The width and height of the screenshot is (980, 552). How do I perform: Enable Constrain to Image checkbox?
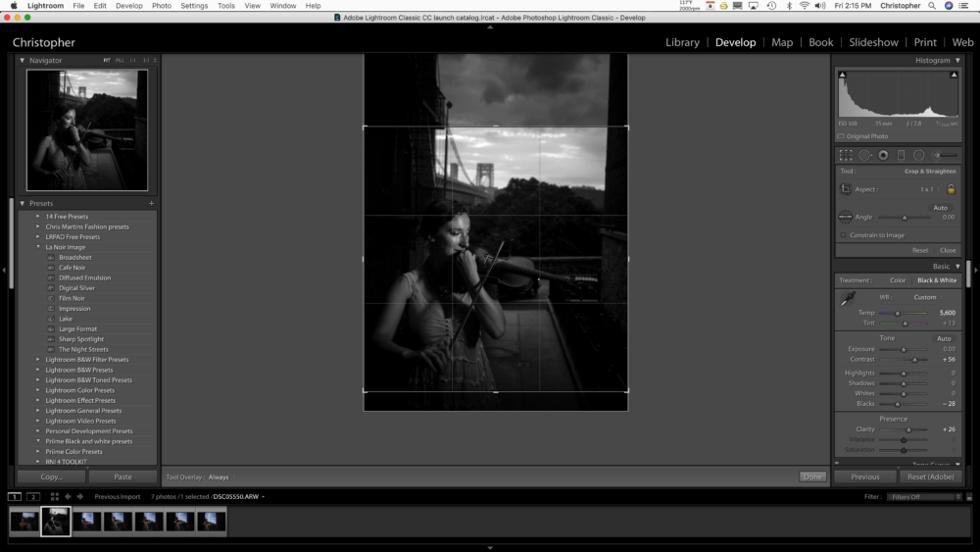tap(843, 235)
